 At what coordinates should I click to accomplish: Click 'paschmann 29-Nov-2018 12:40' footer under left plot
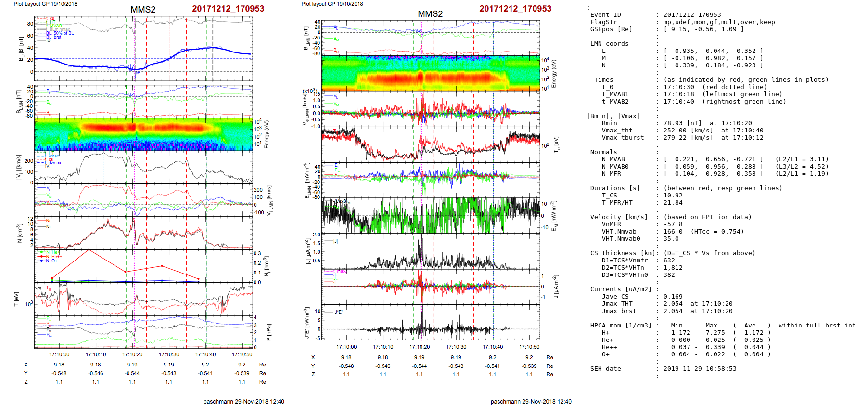[x=244, y=402]
